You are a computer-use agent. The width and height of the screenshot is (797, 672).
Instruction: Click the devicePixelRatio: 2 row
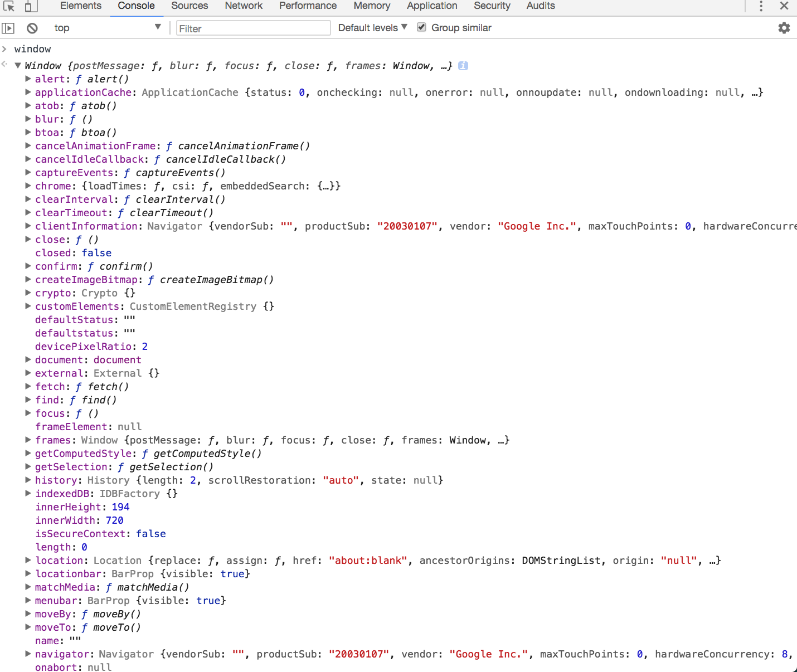(x=91, y=347)
